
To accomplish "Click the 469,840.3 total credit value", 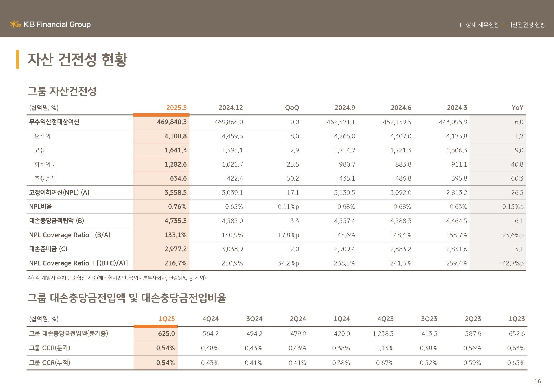I will [171, 122].
